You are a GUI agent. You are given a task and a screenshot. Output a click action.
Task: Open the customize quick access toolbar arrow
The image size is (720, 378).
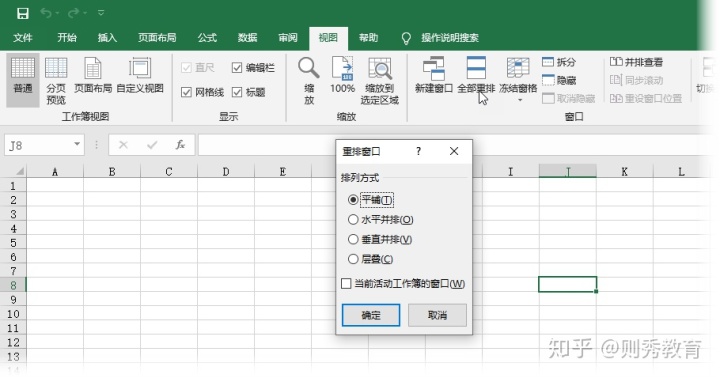click(x=101, y=13)
